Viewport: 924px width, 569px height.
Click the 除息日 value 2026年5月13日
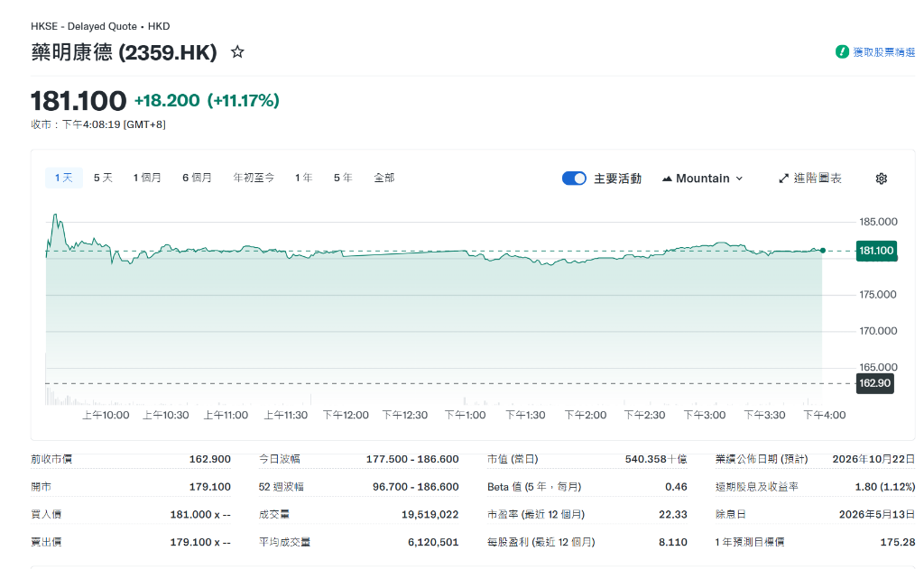point(877,514)
